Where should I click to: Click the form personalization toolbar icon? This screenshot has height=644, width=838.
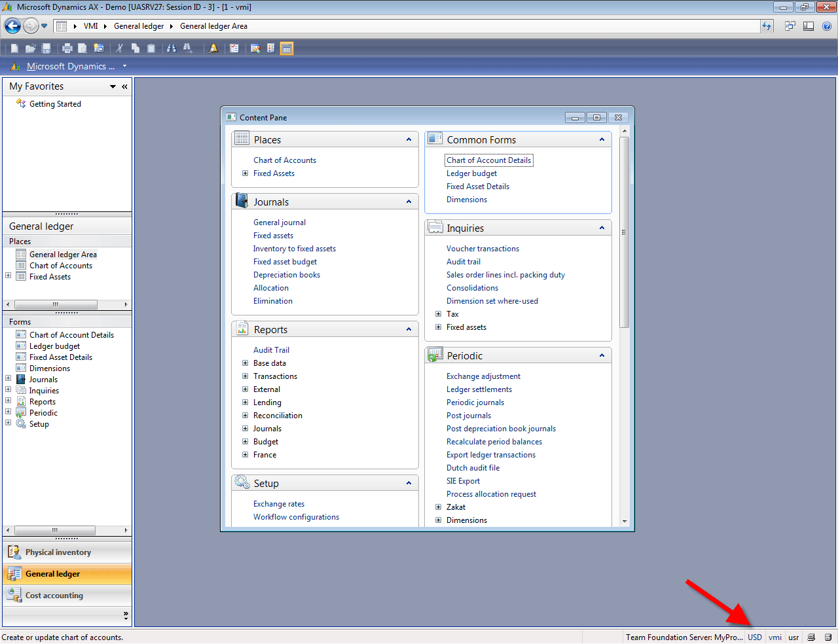(255, 48)
